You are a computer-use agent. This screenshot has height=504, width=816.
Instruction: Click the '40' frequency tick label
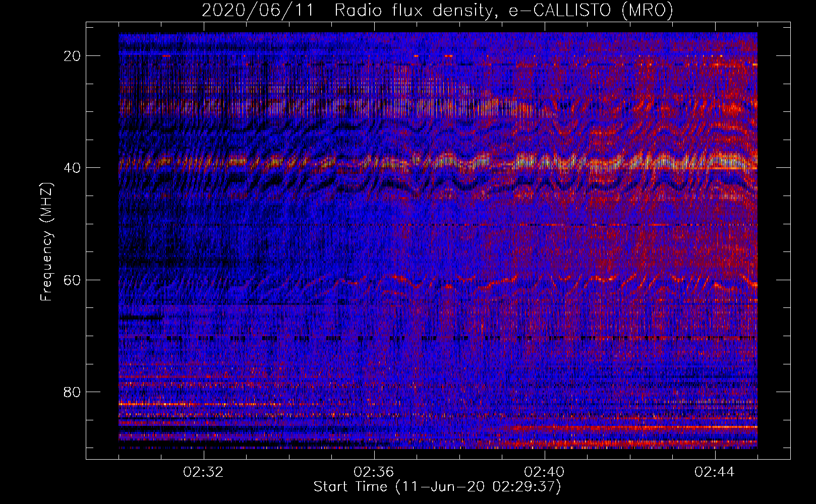tap(73, 168)
